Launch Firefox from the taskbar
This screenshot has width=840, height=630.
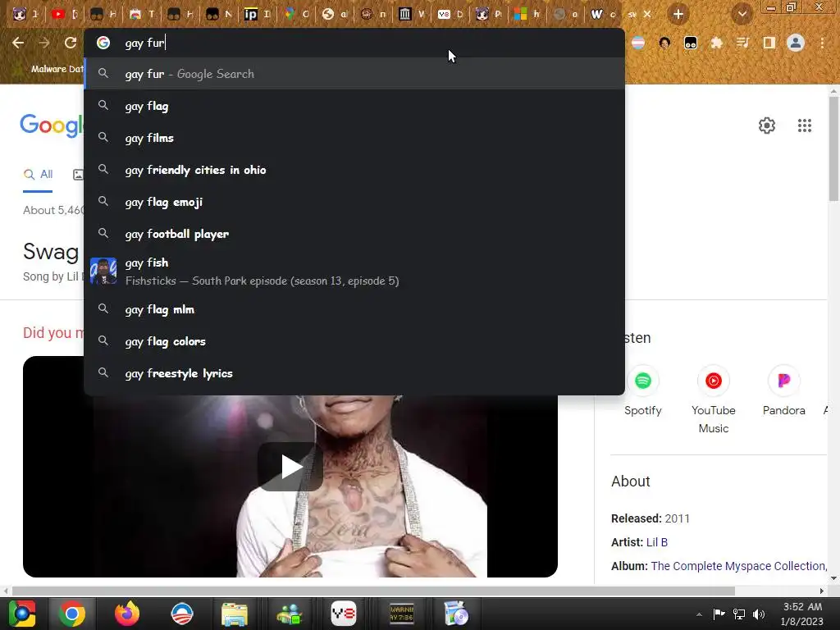127,614
